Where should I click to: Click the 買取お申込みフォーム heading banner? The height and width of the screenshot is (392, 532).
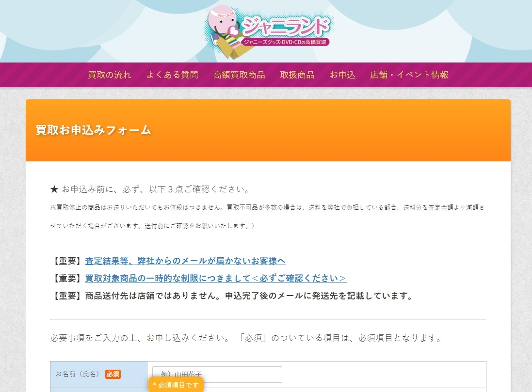pyautogui.click(x=268, y=130)
